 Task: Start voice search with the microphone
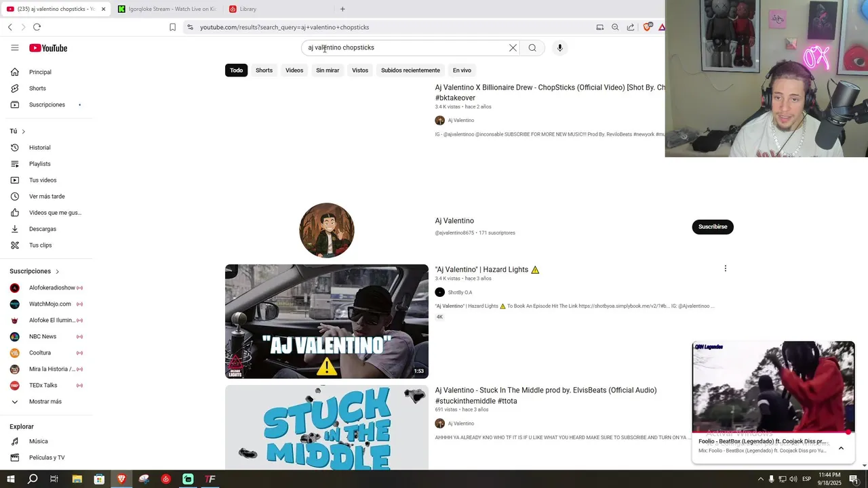[559, 47]
